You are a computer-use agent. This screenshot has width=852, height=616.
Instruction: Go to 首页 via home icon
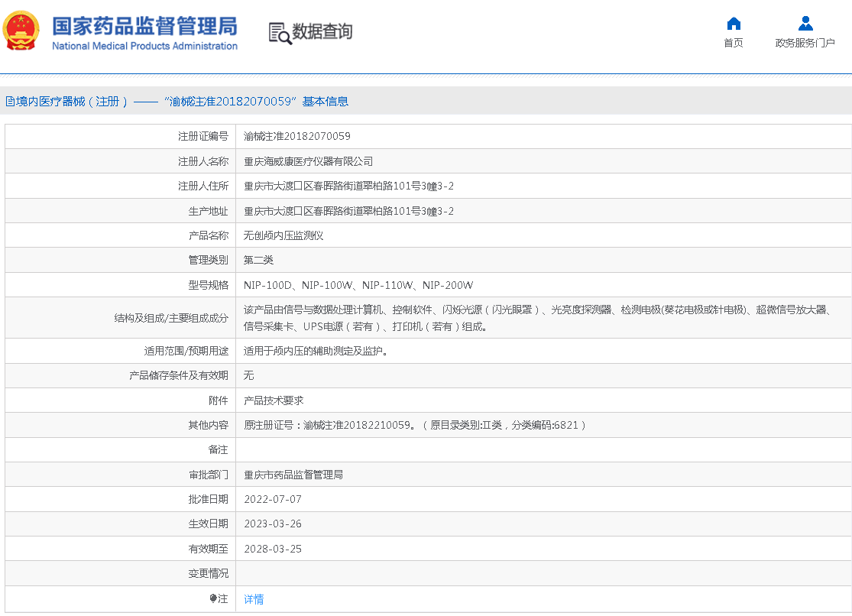pyautogui.click(x=734, y=24)
